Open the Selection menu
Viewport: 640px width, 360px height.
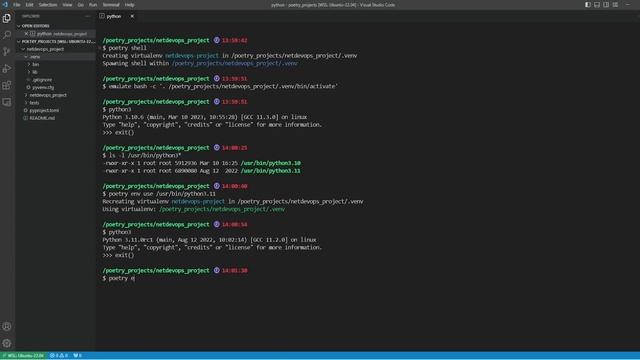48,5
